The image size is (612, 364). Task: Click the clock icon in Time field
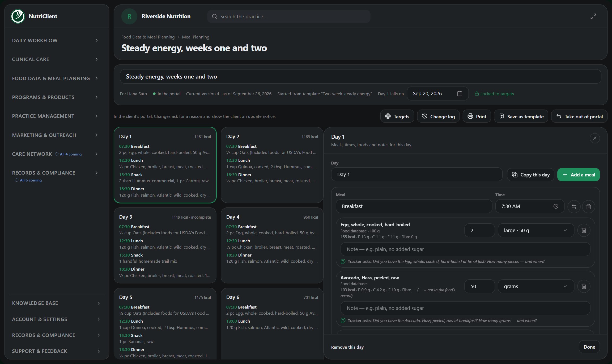point(556,206)
